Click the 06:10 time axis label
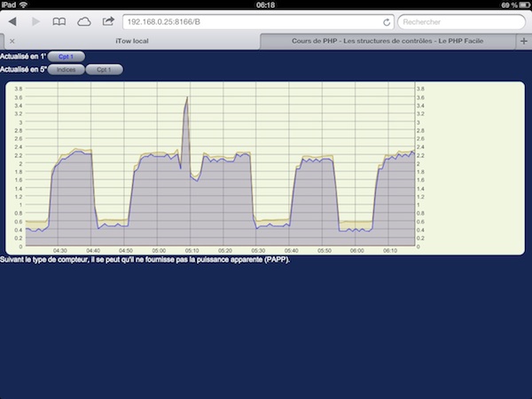Image resolution: width=532 pixels, height=399 pixels. point(389,251)
